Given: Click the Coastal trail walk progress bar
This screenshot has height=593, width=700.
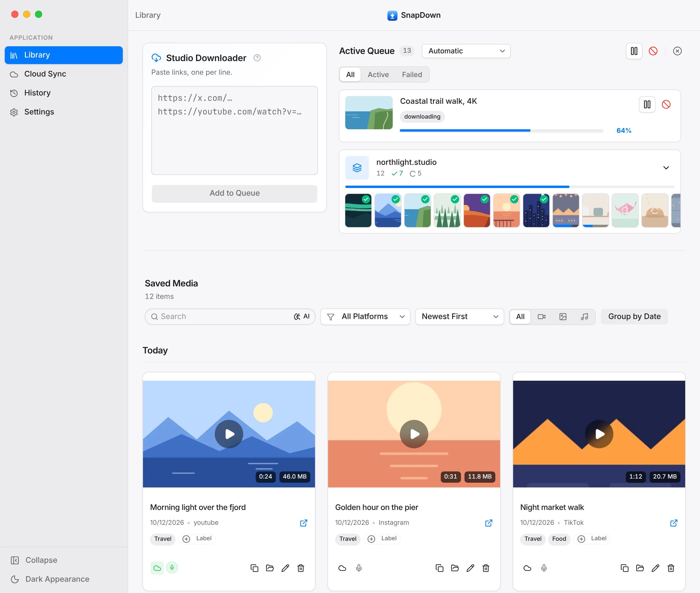Looking at the screenshot, I should pos(501,130).
